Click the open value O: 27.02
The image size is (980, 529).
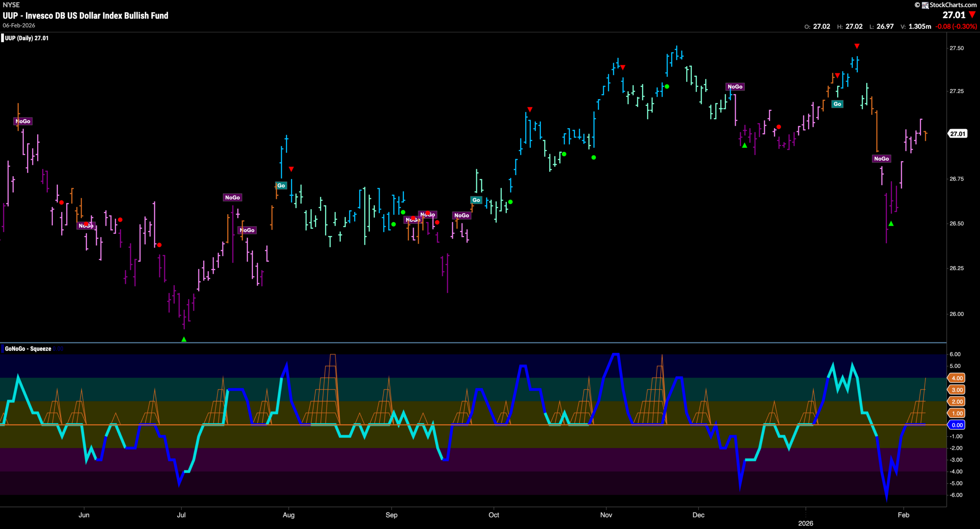[x=817, y=26]
